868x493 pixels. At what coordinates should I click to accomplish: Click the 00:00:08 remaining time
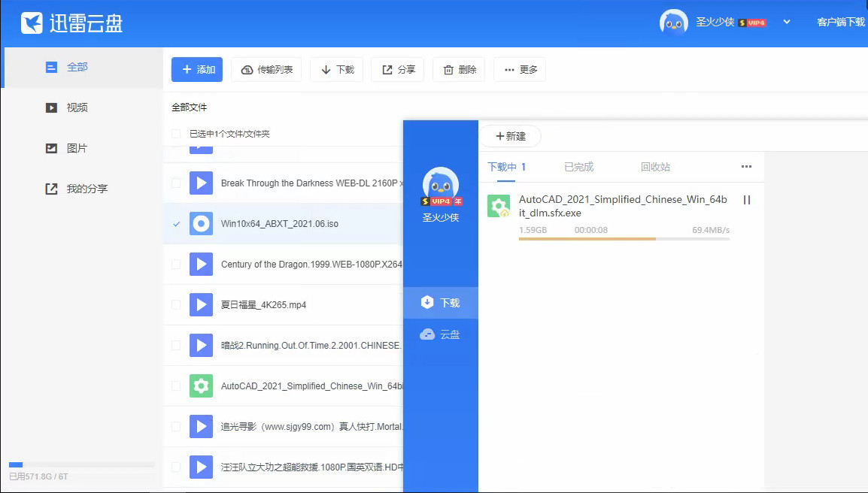tap(590, 230)
